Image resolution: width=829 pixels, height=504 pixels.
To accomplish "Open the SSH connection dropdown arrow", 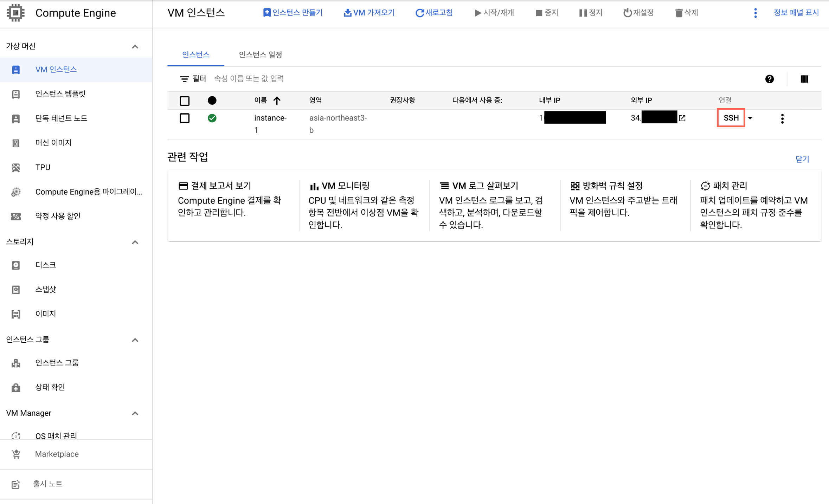I will (x=750, y=118).
